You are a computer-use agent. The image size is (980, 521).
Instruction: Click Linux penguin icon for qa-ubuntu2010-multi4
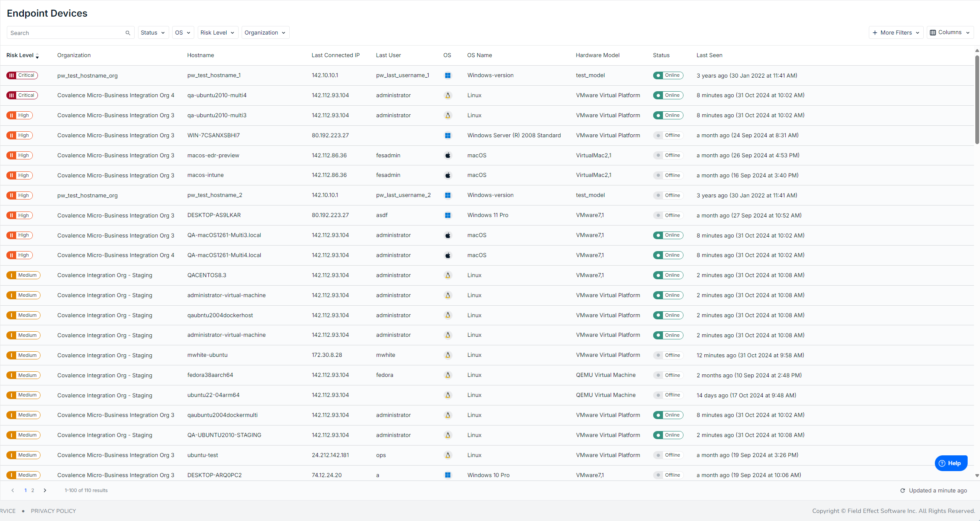tap(447, 96)
